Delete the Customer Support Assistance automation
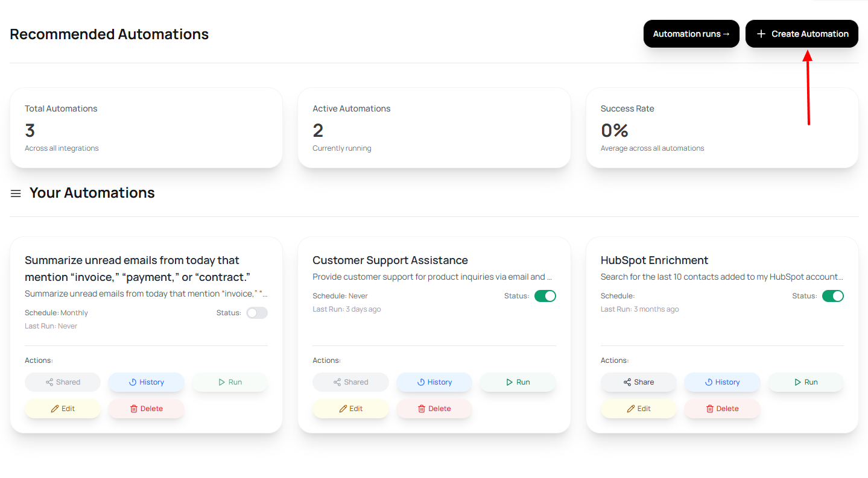 tap(434, 409)
